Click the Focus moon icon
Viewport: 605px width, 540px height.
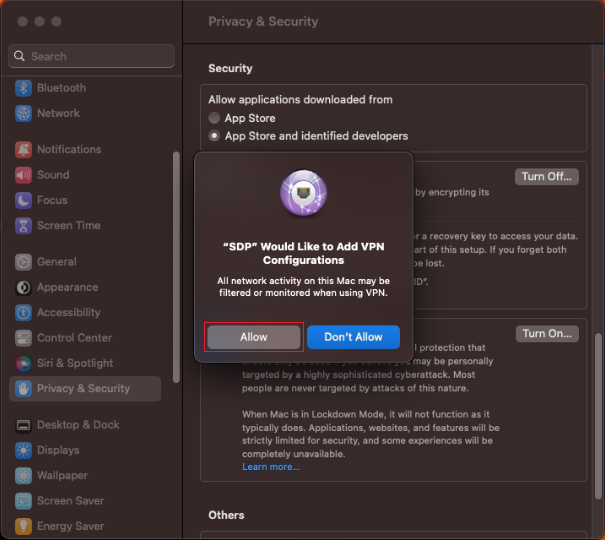(x=23, y=200)
